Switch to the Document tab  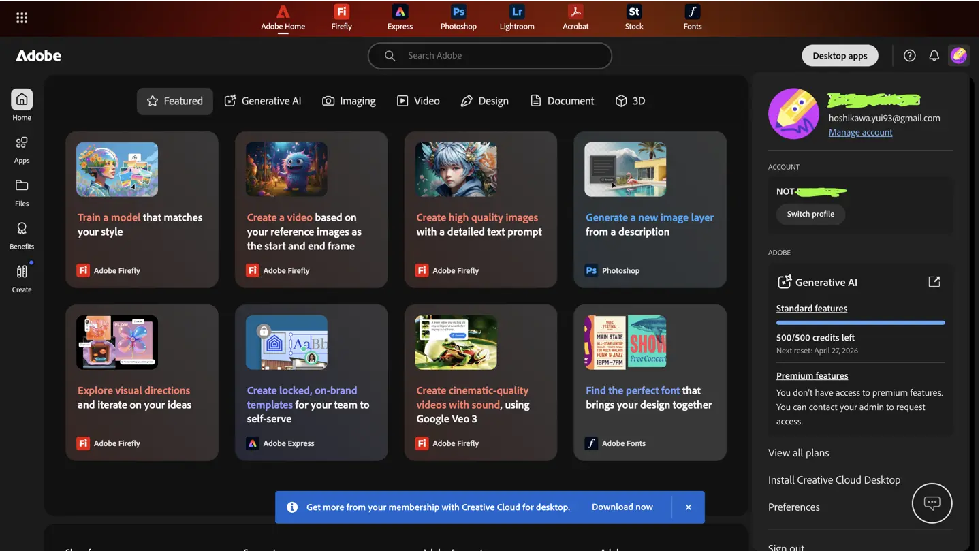pyautogui.click(x=562, y=101)
